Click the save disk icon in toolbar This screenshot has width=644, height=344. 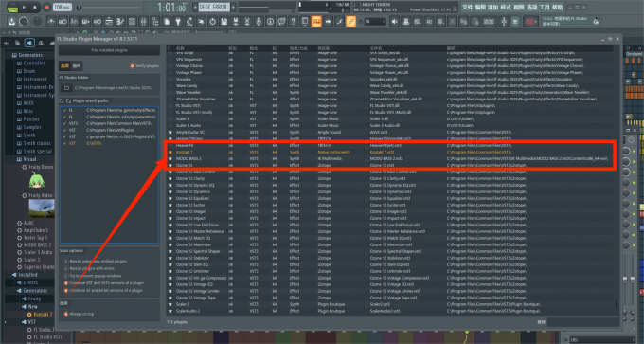(x=224, y=22)
